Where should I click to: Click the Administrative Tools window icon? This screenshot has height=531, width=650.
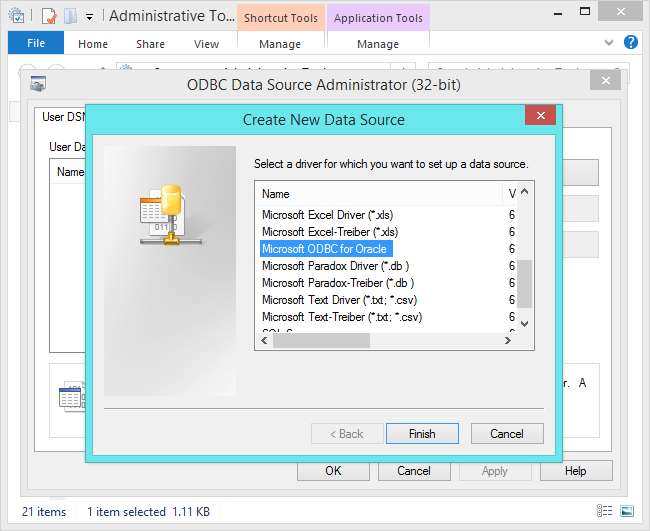17,16
